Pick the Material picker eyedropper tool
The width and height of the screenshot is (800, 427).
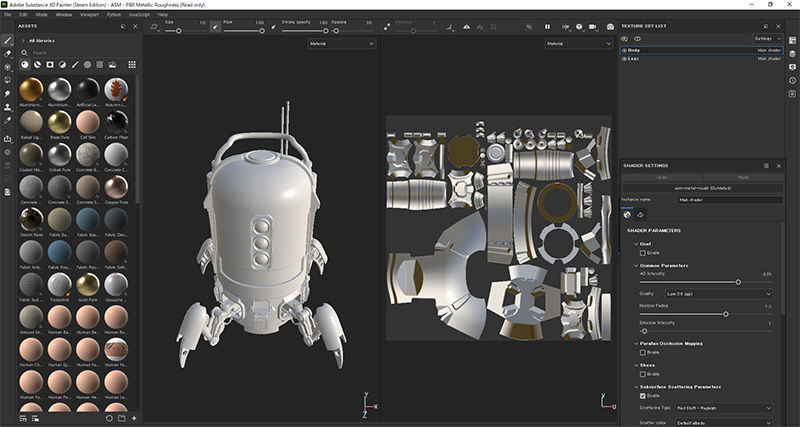tap(8, 119)
